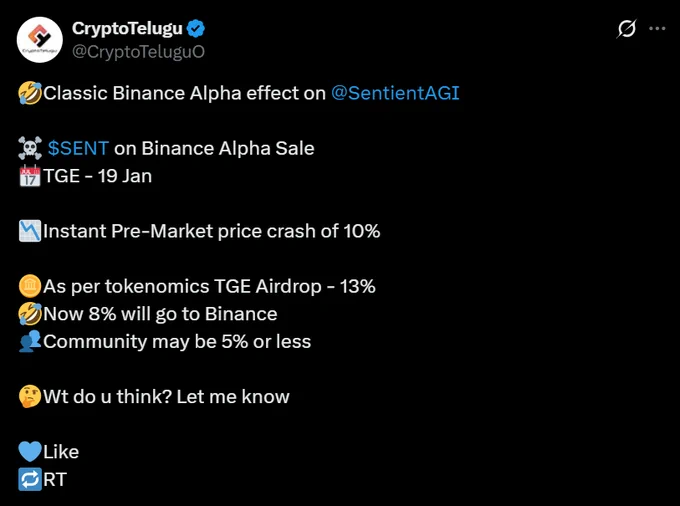Click the retweet arrows emoji beside RT
Screen dimensions: 680x506
pos(30,480)
